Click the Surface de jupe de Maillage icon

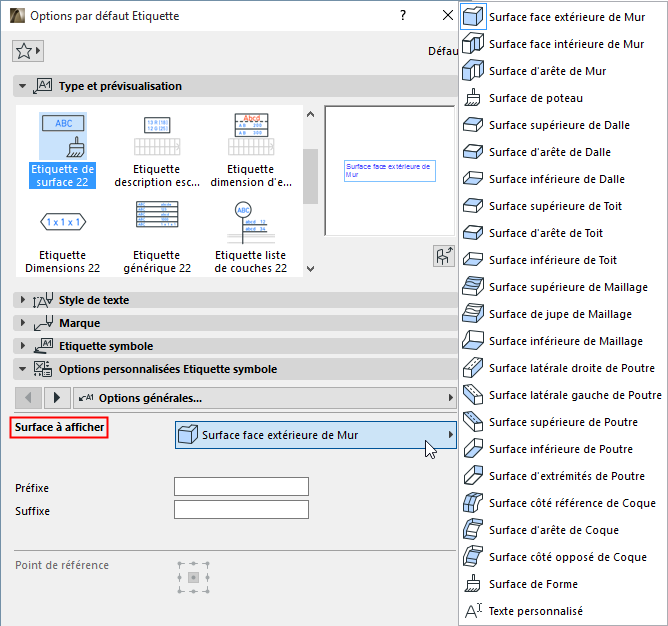click(x=472, y=314)
